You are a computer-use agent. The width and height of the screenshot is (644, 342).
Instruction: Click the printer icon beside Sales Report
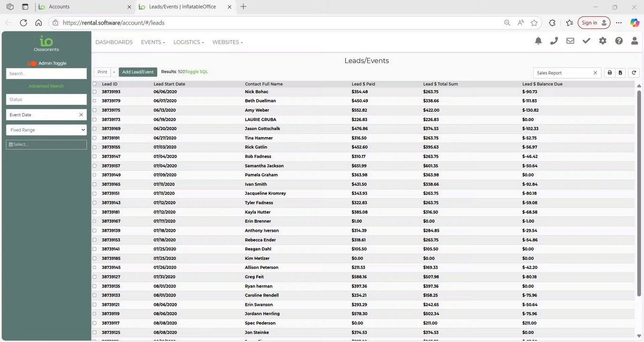click(x=610, y=73)
